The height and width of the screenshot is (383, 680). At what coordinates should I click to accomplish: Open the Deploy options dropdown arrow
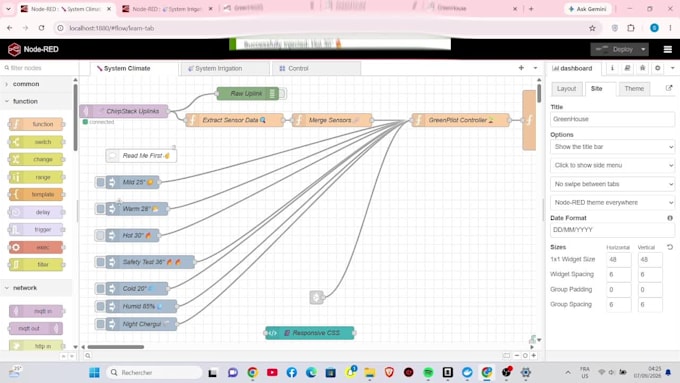click(643, 49)
